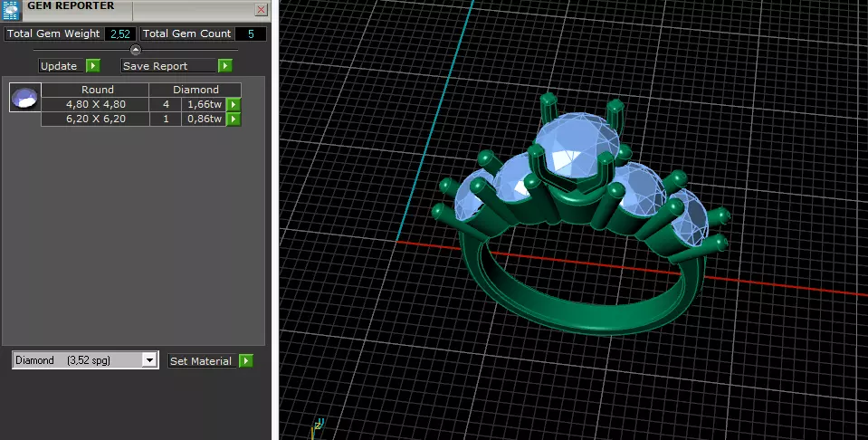Click the 0,86tw weight cell
Screen dimensions: 868x440
click(x=204, y=119)
